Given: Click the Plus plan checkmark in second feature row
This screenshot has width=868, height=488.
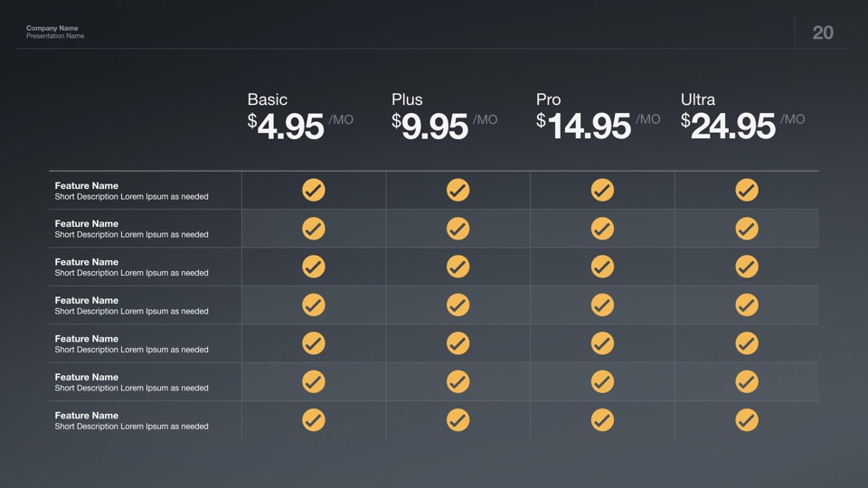Looking at the screenshot, I should point(458,229).
